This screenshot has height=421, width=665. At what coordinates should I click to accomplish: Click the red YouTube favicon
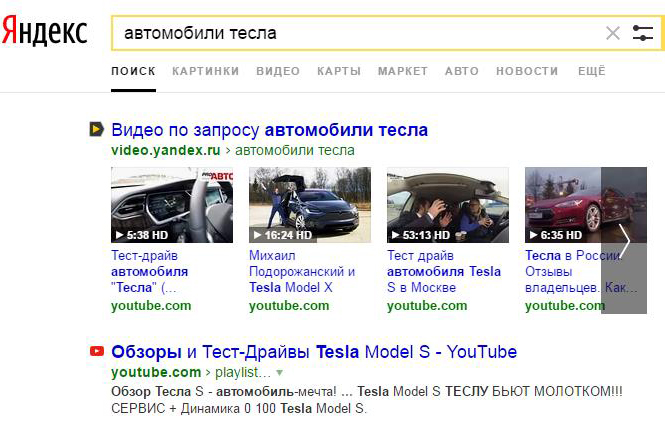pyautogui.click(x=97, y=351)
